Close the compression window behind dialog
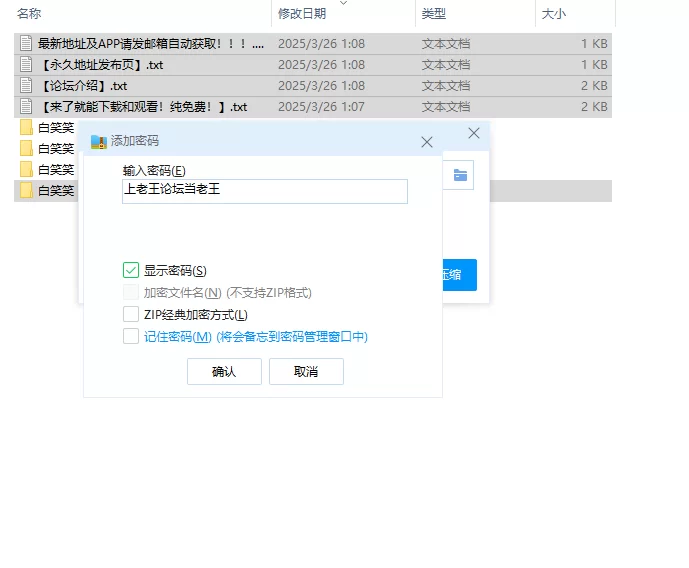This screenshot has height=568, width=689. point(474,133)
